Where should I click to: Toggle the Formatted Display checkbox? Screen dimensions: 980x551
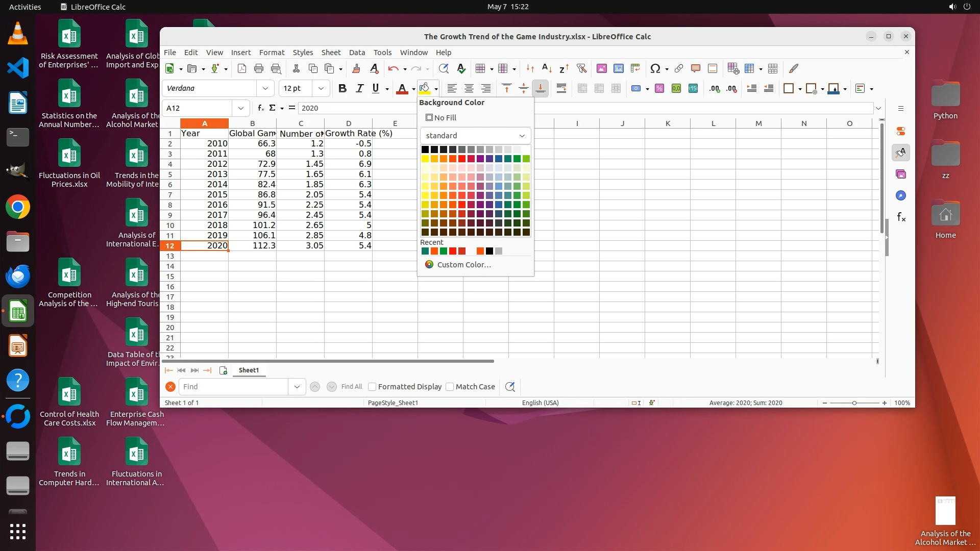(372, 387)
